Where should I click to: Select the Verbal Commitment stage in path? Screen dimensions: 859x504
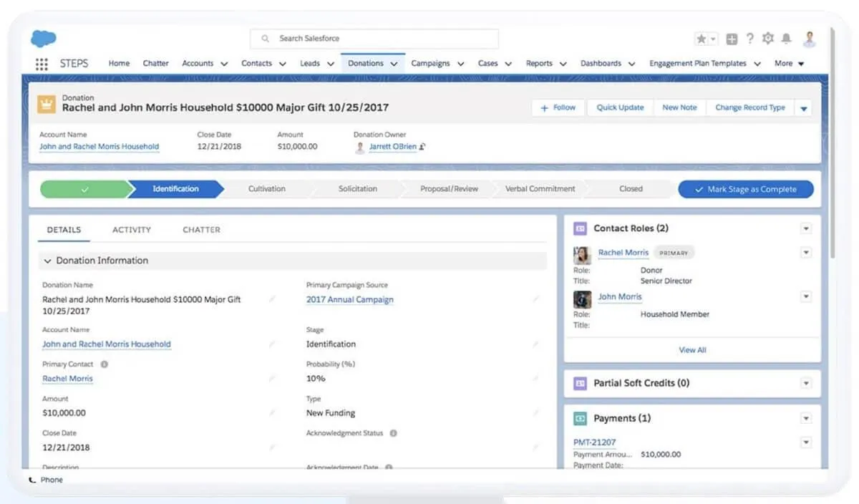click(540, 189)
